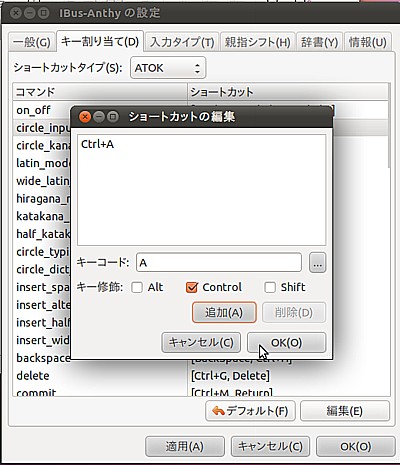Click the 追加(A) add button
This screenshot has height=465, width=400.
click(x=224, y=312)
